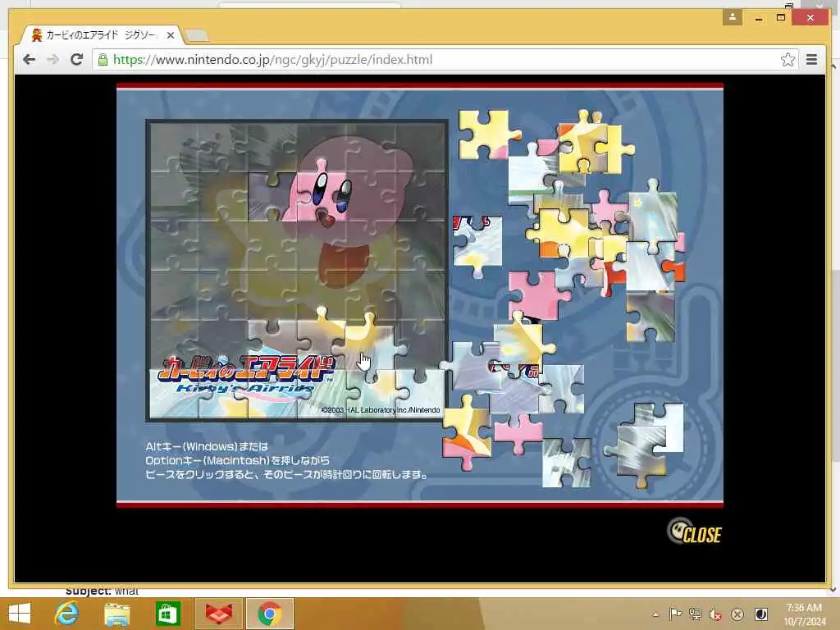Click the ©2003 HAL Laboratory copyright text

tap(381, 410)
